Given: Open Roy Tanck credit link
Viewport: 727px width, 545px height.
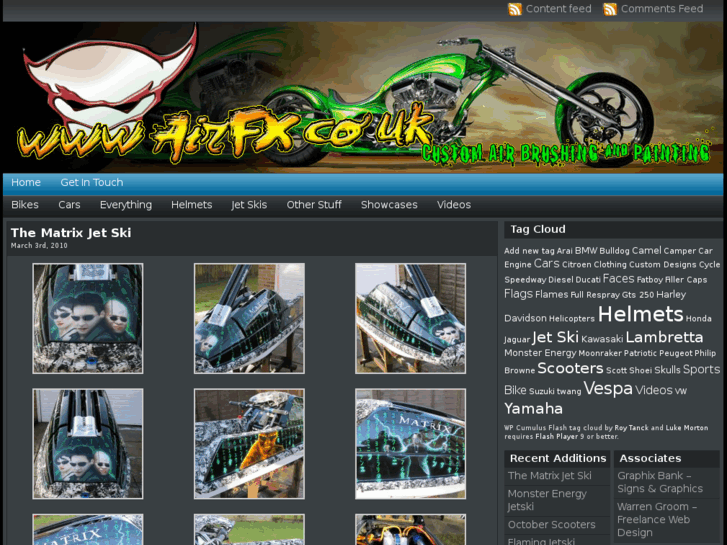Looking at the screenshot, I should (631, 428).
